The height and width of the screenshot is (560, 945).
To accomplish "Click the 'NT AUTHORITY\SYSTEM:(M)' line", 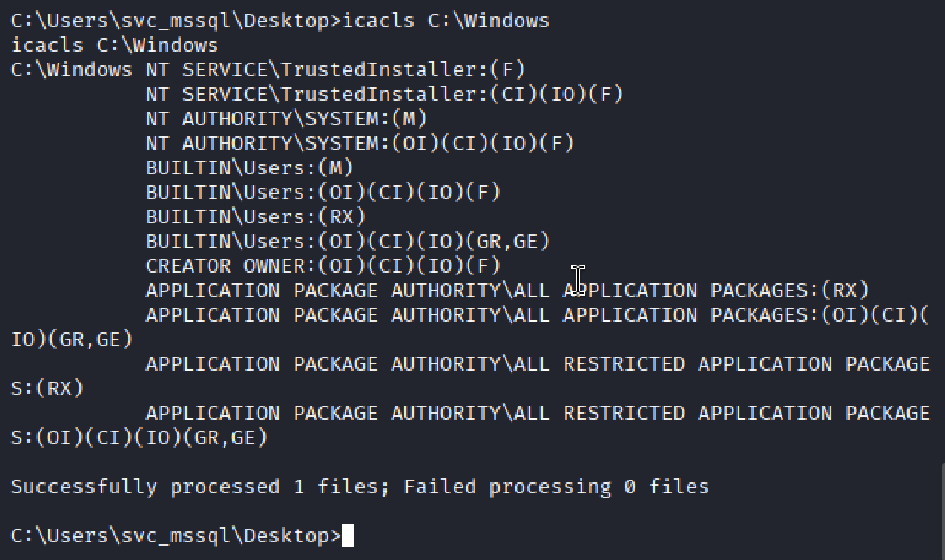I will (286, 119).
